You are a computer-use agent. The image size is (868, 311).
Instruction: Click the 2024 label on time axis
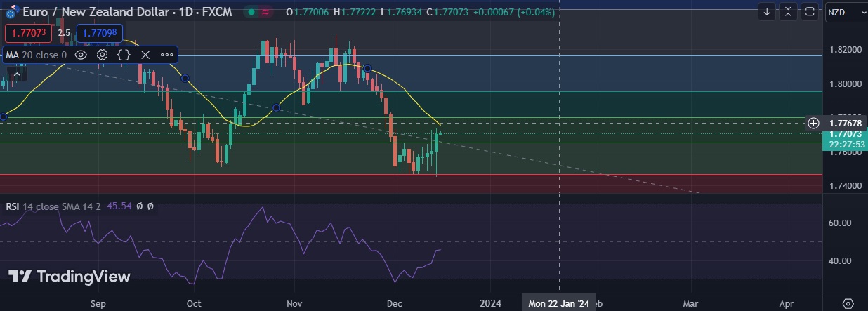pyautogui.click(x=490, y=303)
